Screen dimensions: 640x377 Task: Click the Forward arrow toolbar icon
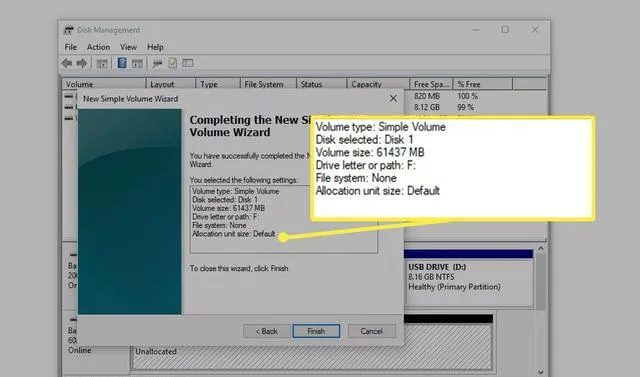point(82,63)
